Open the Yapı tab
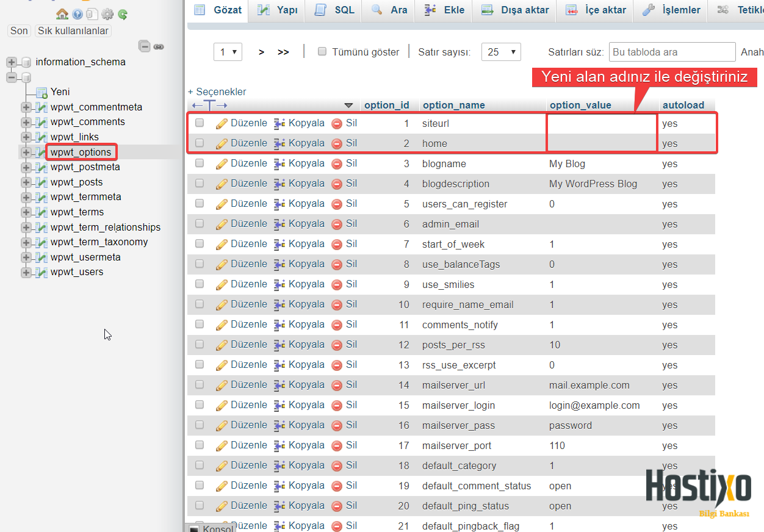 point(278,10)
